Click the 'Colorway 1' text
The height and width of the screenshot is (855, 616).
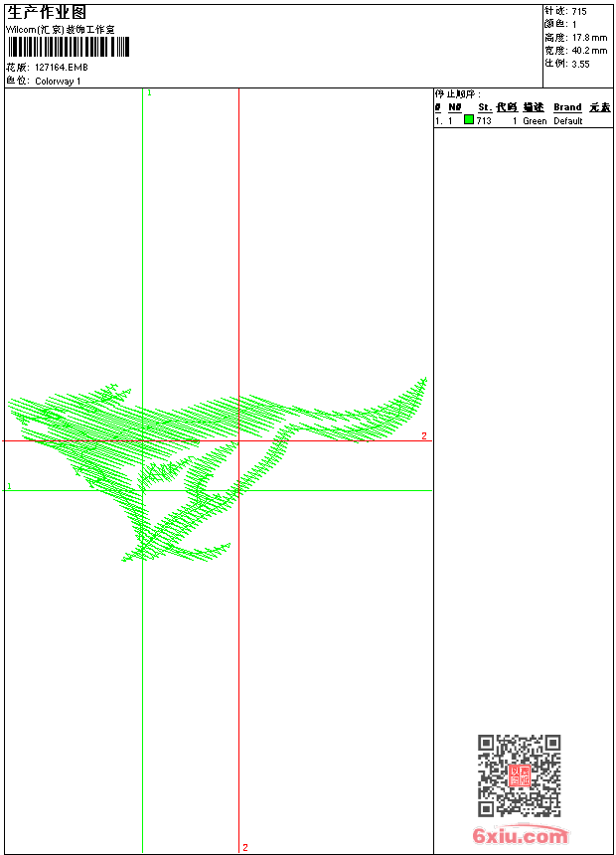(58, 82)
